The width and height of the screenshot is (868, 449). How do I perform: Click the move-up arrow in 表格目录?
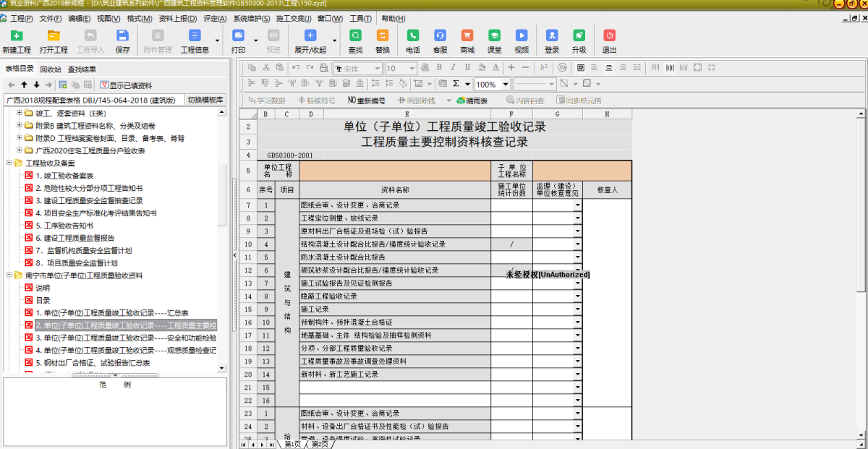24,85
